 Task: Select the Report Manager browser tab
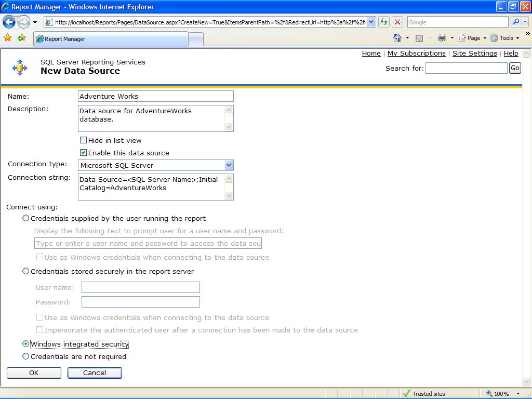(x=111, y=39)
